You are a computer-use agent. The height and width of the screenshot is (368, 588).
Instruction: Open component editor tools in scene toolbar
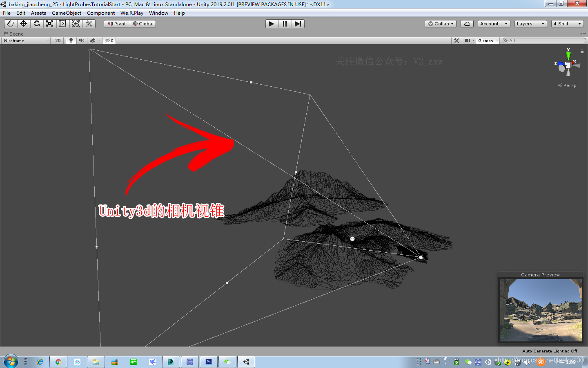pos(457,40)
